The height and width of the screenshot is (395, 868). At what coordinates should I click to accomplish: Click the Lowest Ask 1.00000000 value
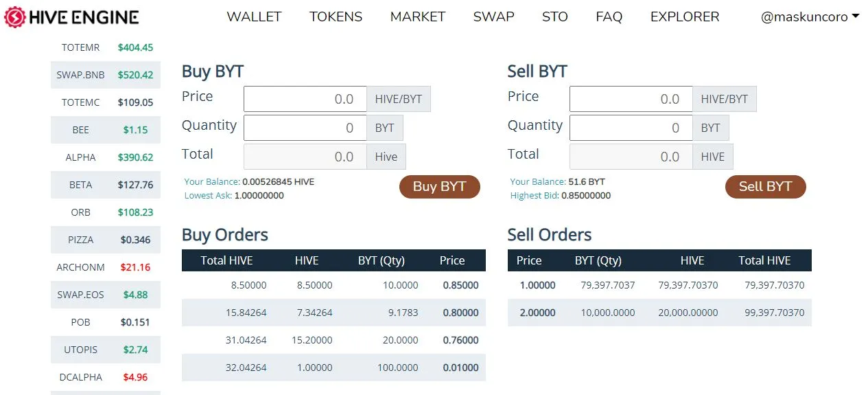coord(259,196)
